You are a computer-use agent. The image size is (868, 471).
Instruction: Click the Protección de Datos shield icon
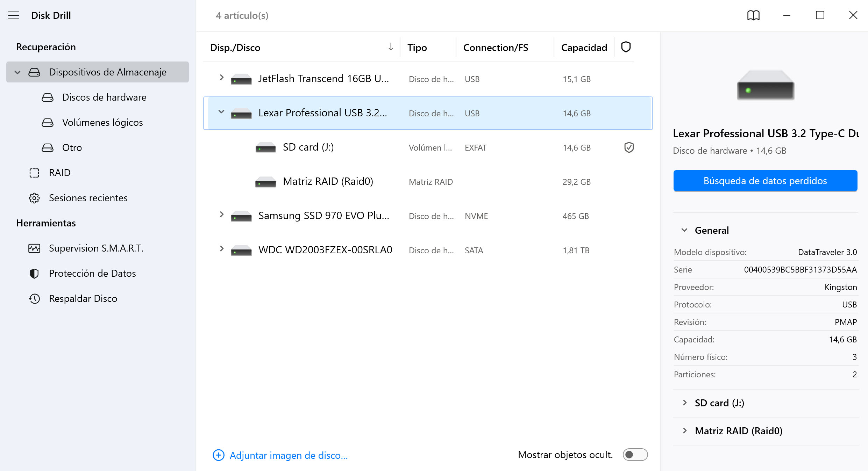34,273
